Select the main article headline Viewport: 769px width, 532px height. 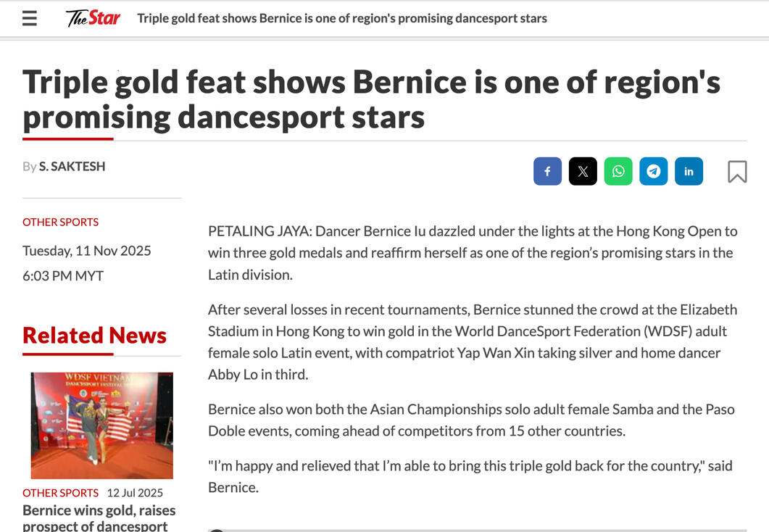pyautogui.click(x=371, y=99)
